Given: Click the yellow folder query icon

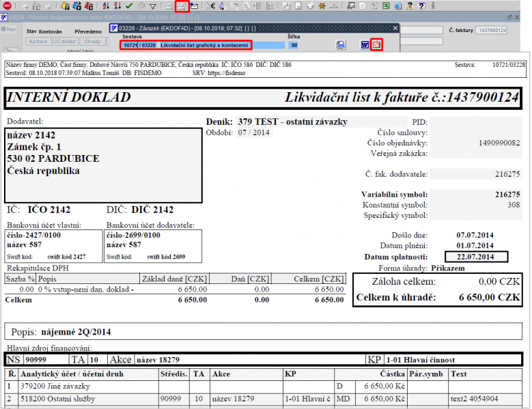Looking at the screenshot, I should click(65, 5).
